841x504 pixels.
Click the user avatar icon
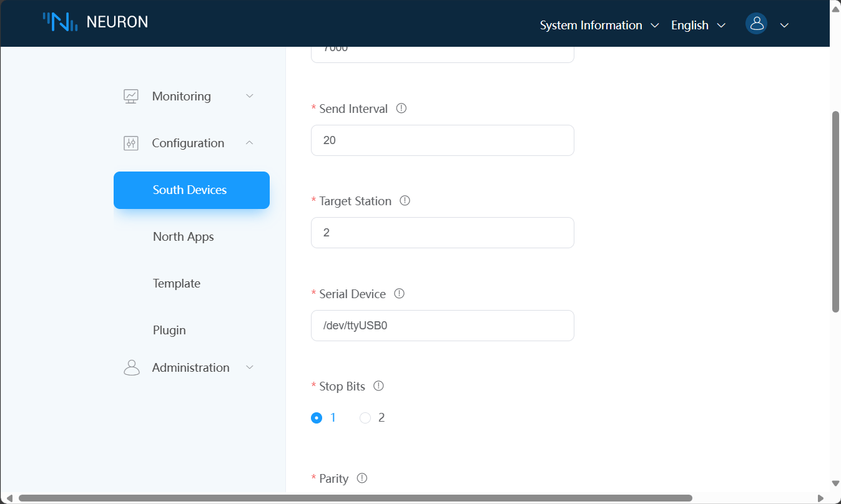pyautogui.click(x=756, y=24)
